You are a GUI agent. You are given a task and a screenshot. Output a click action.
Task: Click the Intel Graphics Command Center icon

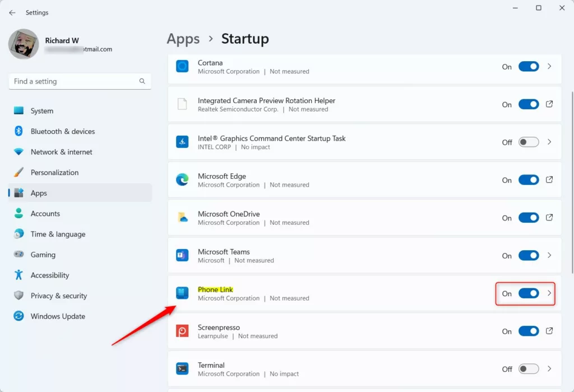pyautogui.click(x=182, y=142)
